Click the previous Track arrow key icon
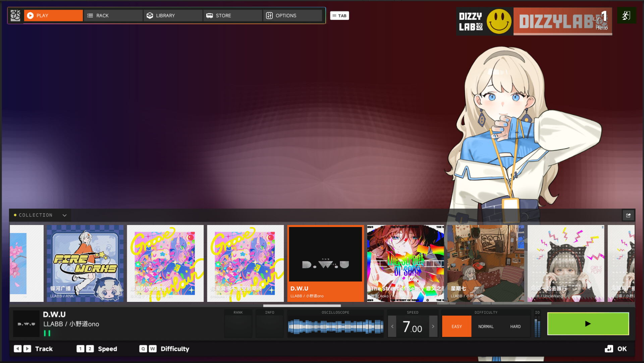The width and height of the screenshot is (644, 363). click(17, 349)
